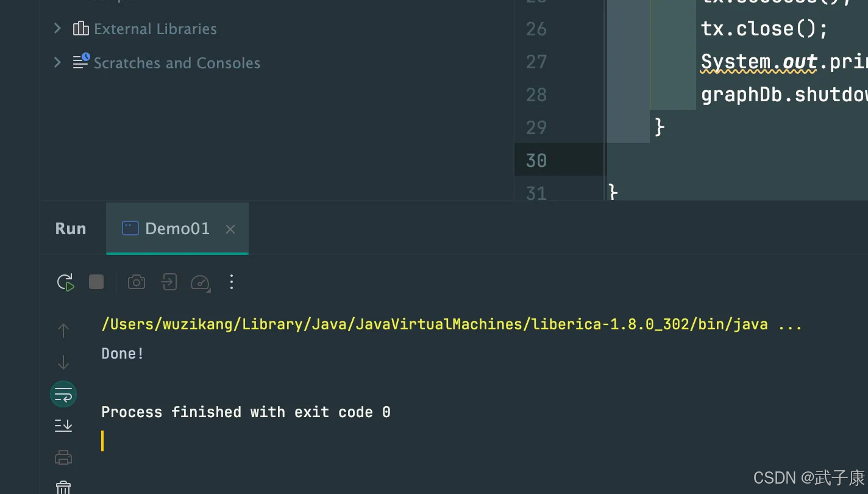Clear console with the trash icon
Viewport: 868px width, 494px height.
63,487
